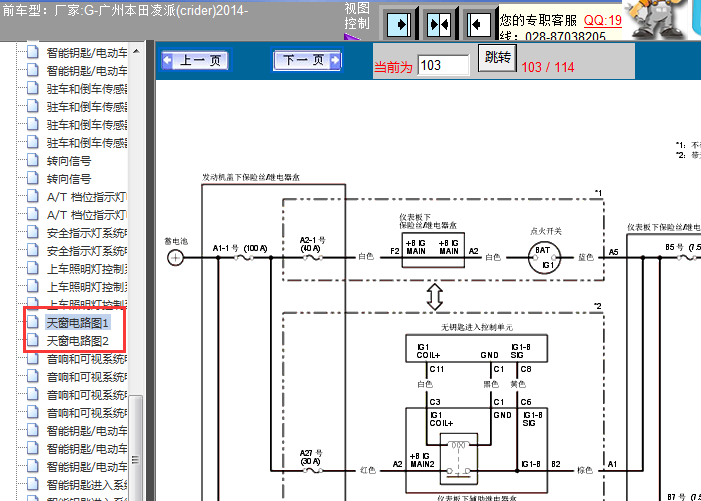
Task: Click the document icon beside 天窗电路图2
Action: (33, 340)
